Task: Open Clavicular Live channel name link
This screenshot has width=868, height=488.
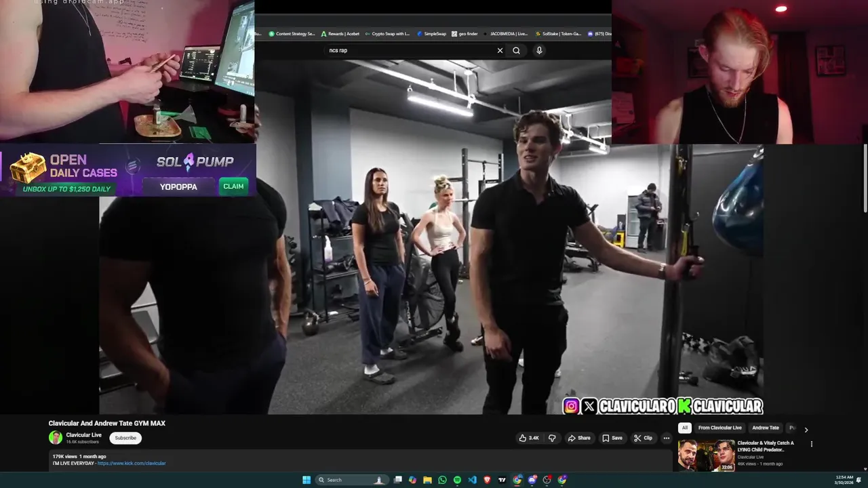Action: 84,435
